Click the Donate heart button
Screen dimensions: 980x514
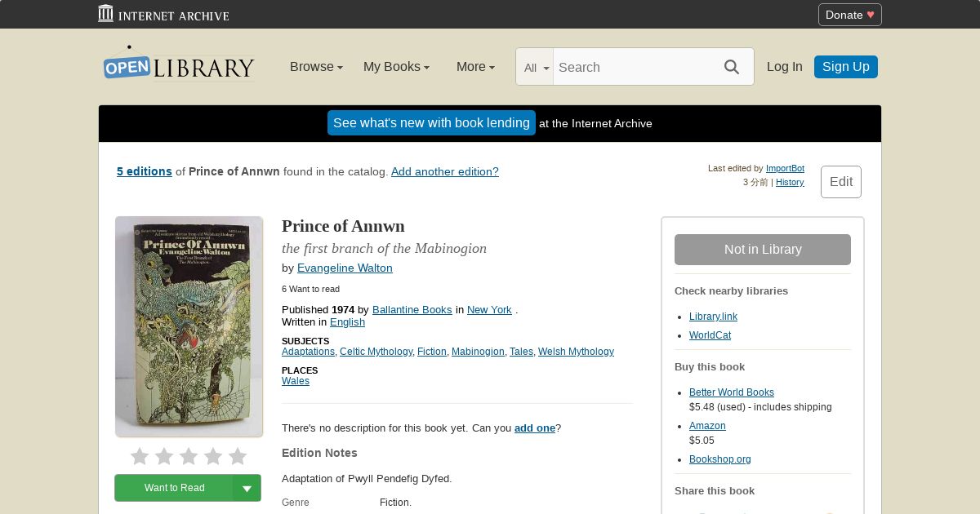[x=849, y=15]
